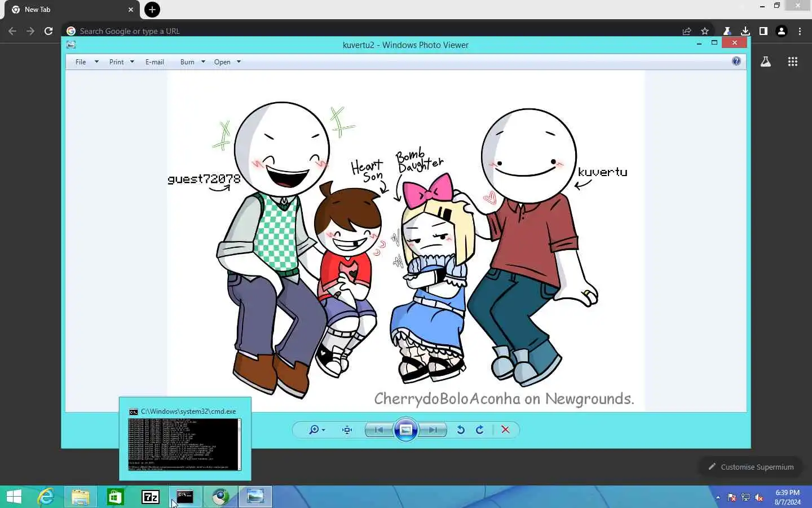Reload the browser page
This screenshot has width=812, height=508.
[48, 31]
